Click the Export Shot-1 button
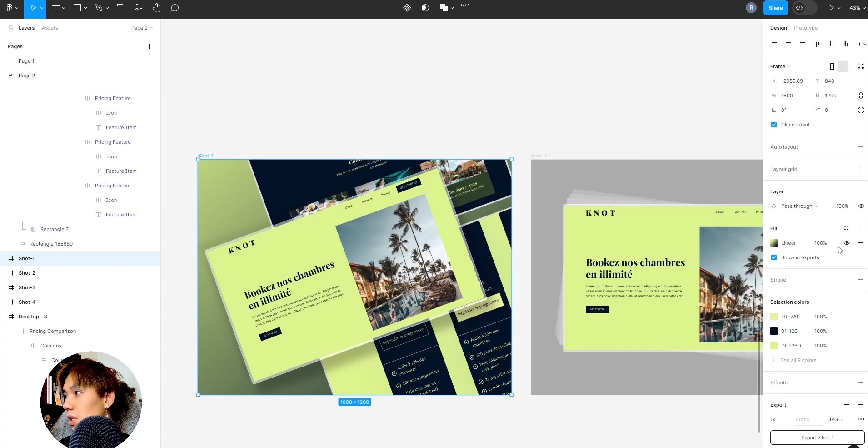This screenshot has height=448, width=868. coord(817,438)
